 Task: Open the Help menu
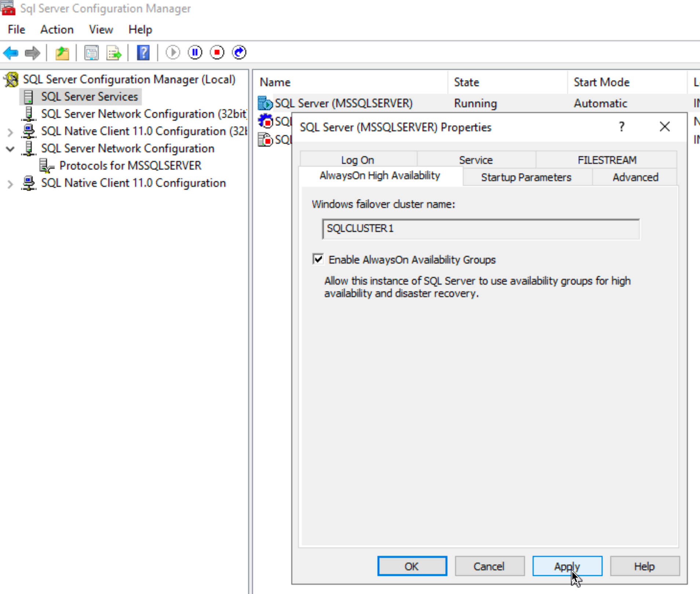pyautogui.click(x=140, y=29)
